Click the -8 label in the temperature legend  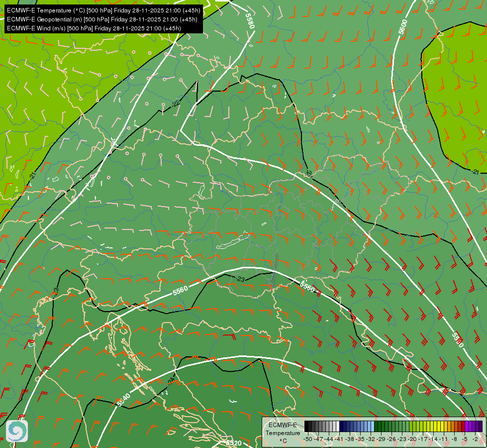click(x=454, y=439)
